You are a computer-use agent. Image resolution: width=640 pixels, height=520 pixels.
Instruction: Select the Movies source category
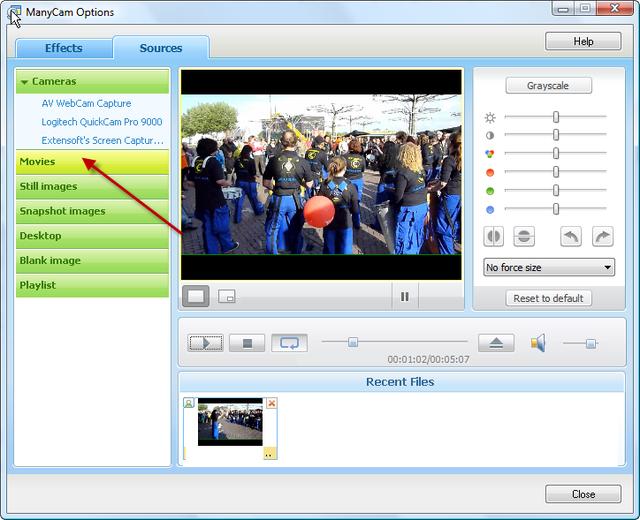[x=92, y=162]
